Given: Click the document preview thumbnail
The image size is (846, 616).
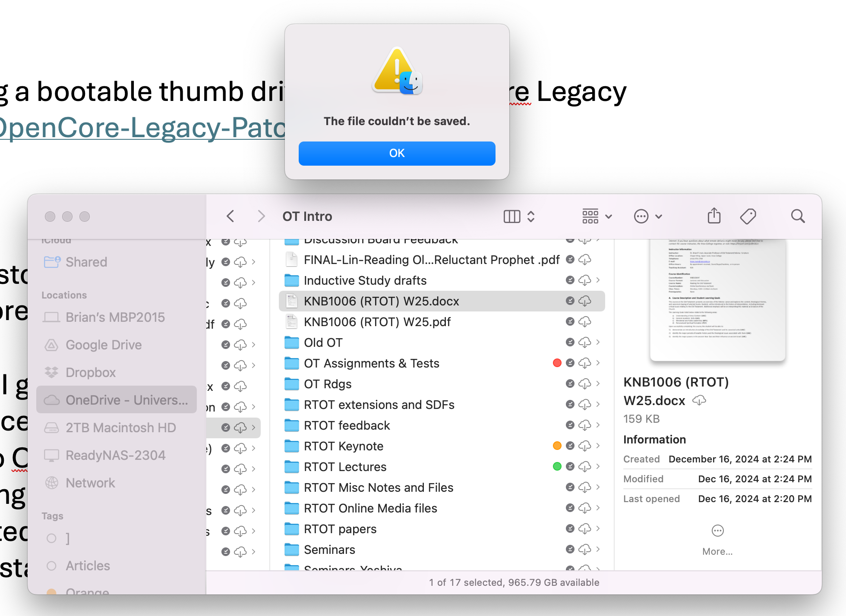Looking at the screenshot, I should point(717,300).
